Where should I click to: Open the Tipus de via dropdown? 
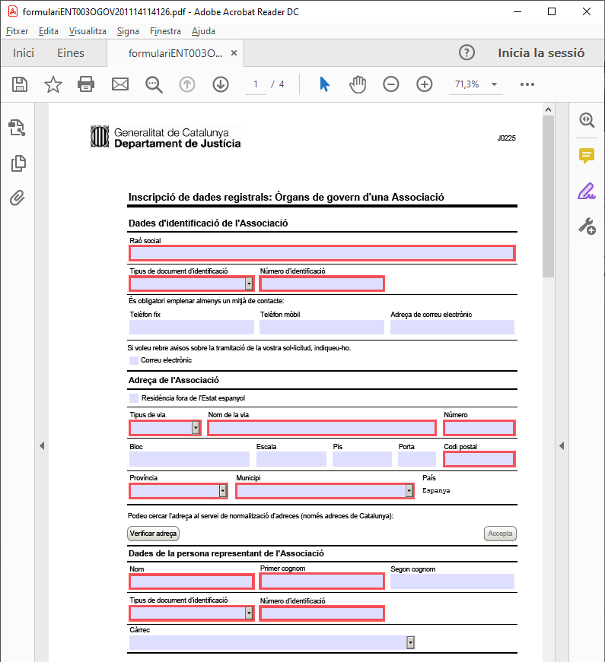click(196, 428)
